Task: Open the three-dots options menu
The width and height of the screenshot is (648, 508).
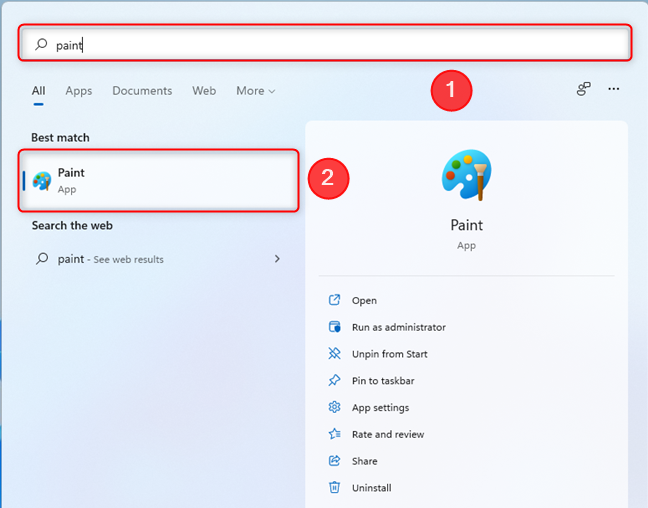Action: pyautogui.click(x=614, y=89)
